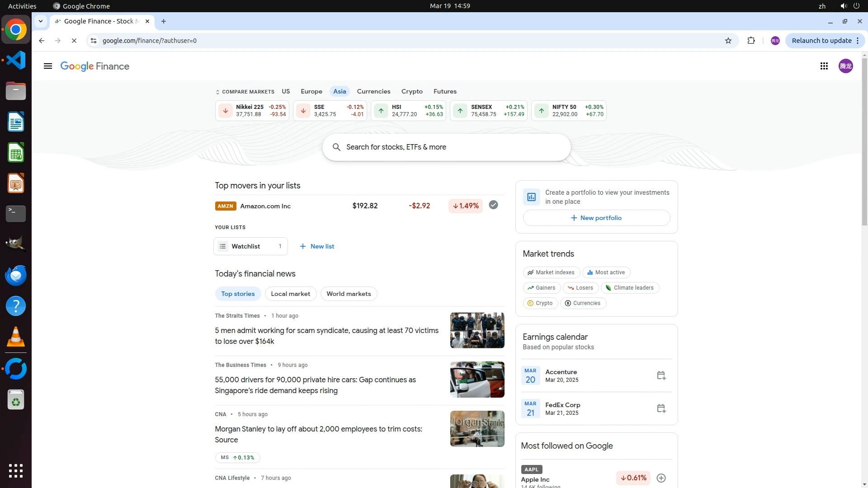Bookmark this page with the star icon

coord(728,41)
